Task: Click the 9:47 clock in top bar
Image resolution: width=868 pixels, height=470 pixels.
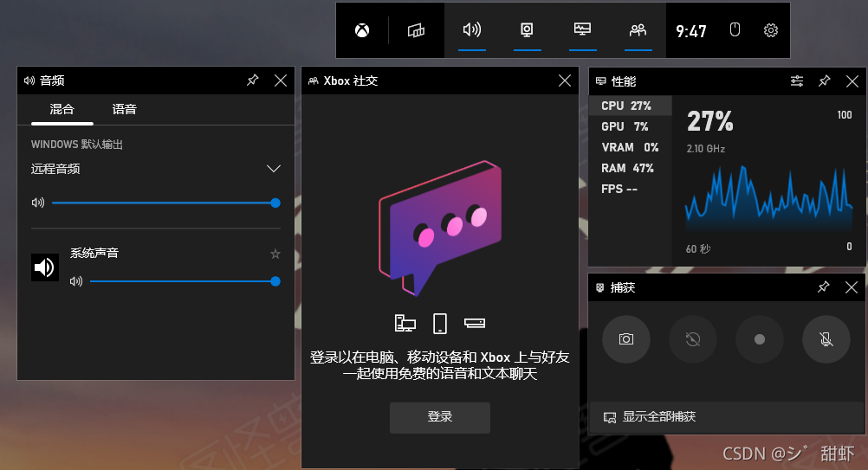Action: (x=691, y=31)
